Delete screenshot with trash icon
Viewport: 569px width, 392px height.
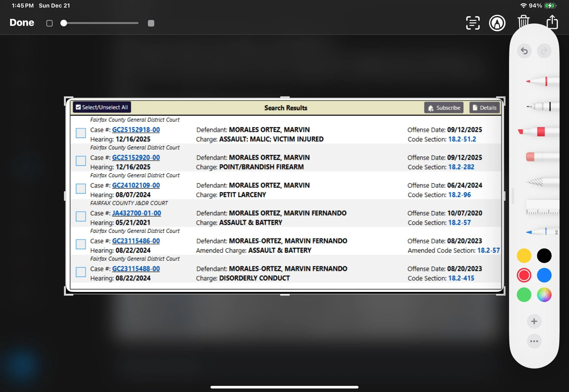[523, 21]
